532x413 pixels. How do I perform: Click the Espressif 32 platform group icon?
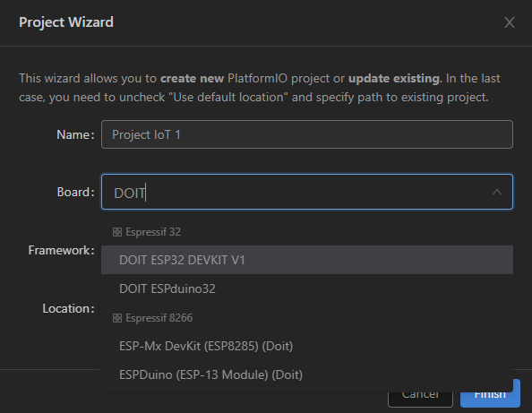(x=117, y=232)
